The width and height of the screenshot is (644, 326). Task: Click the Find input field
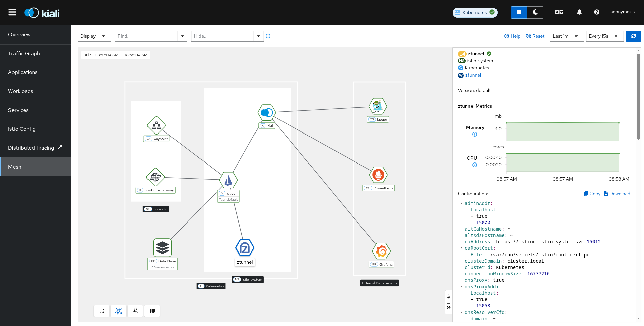click(146, 36)
